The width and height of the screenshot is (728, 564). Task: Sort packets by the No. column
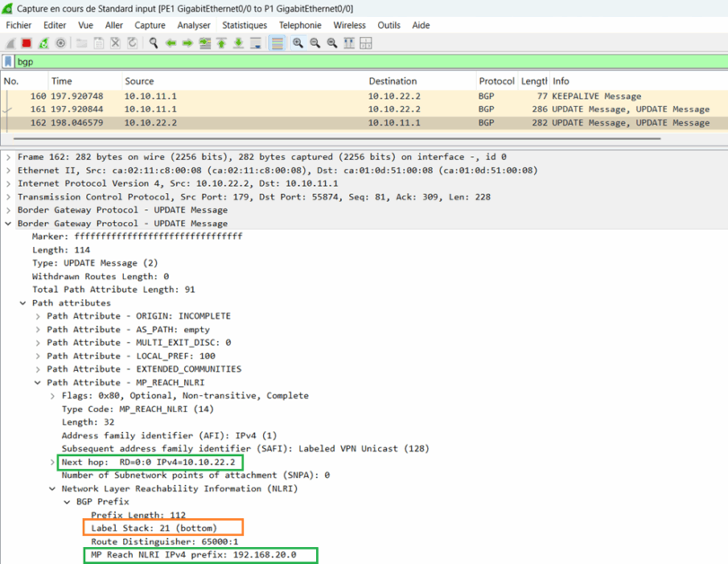[x=24, y=82]
